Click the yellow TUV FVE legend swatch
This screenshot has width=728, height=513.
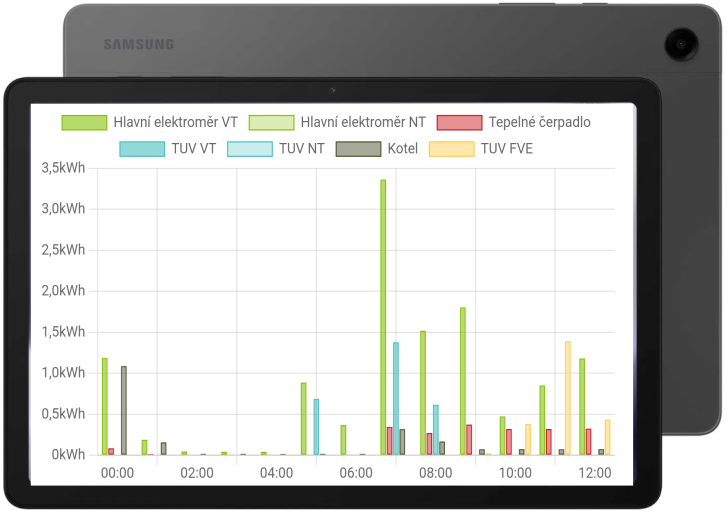click(x=451, y=149)
